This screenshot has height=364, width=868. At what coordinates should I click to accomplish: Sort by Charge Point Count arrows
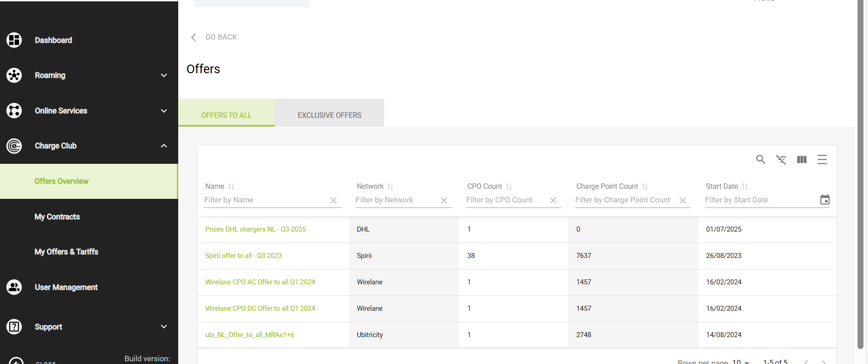tap(645, 187)
